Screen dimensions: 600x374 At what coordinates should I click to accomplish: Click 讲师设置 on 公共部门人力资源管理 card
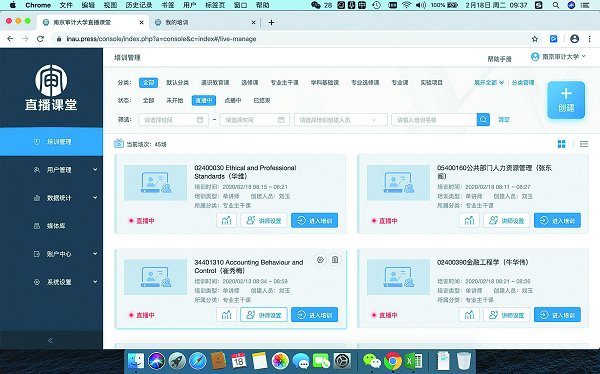pos(507,220)
